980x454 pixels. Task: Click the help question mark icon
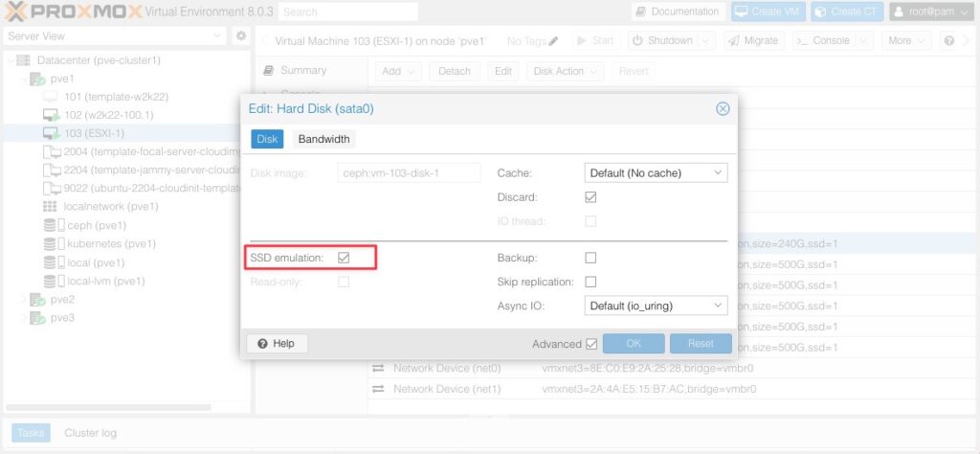(x=949, y=40)
